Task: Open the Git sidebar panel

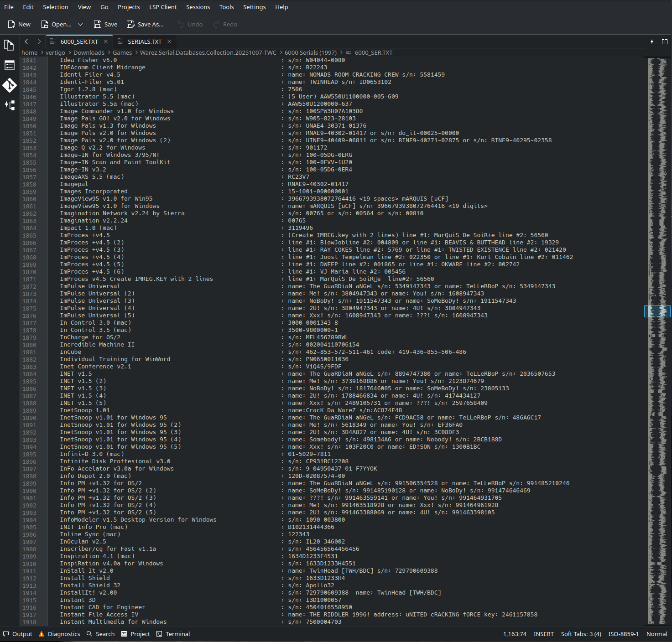Action: (9, 85)
